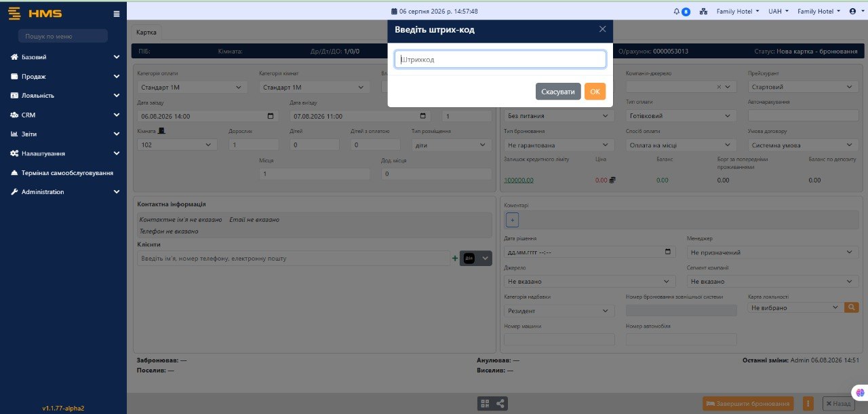Click the orange loyalty card search icon

tap(852, 307)
